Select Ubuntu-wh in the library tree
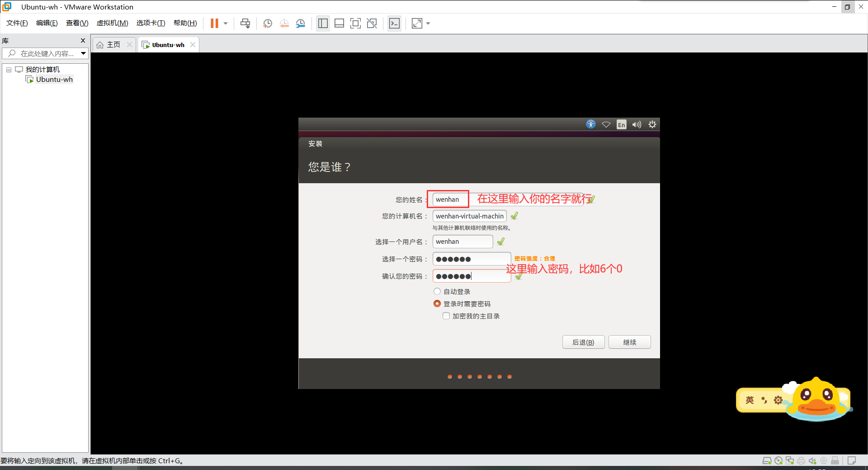The width and height of the screenshot is (868, 470). coord(54,80)
